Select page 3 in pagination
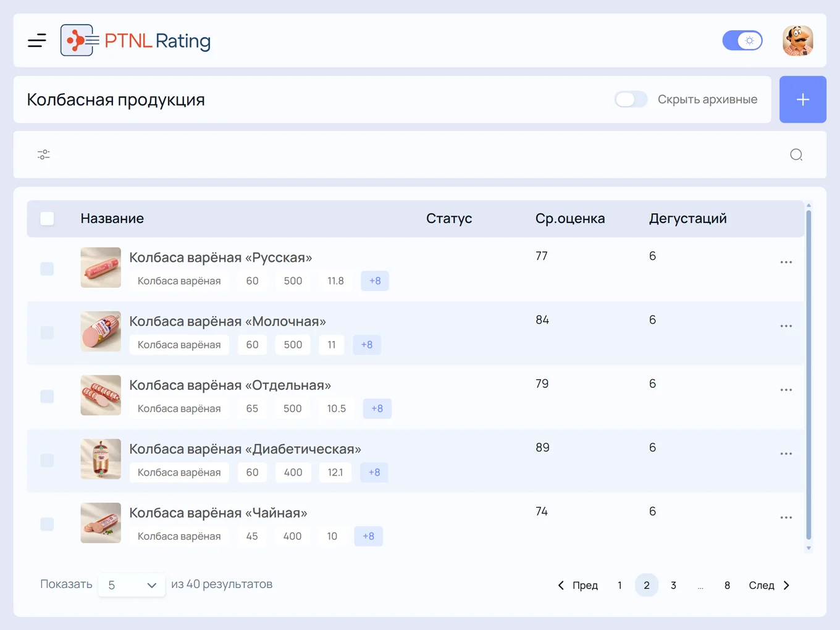The width and height of the screenshot is (840, 630). [673, 586]
